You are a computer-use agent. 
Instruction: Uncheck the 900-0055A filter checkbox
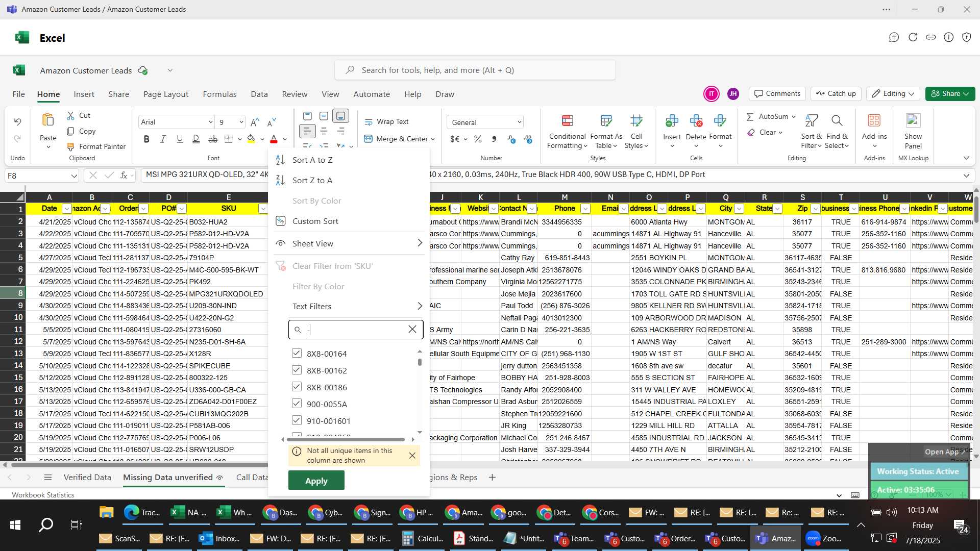(297, 404)
